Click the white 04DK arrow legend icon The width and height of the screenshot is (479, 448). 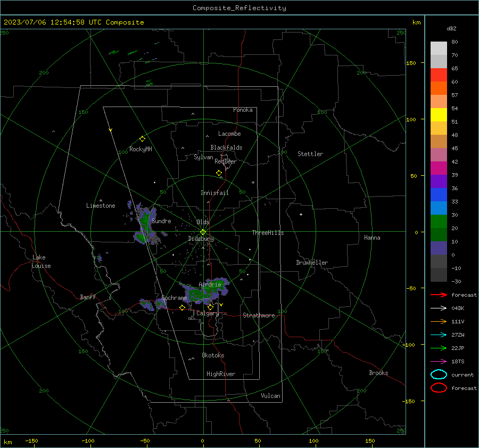[x=439, y=308]
